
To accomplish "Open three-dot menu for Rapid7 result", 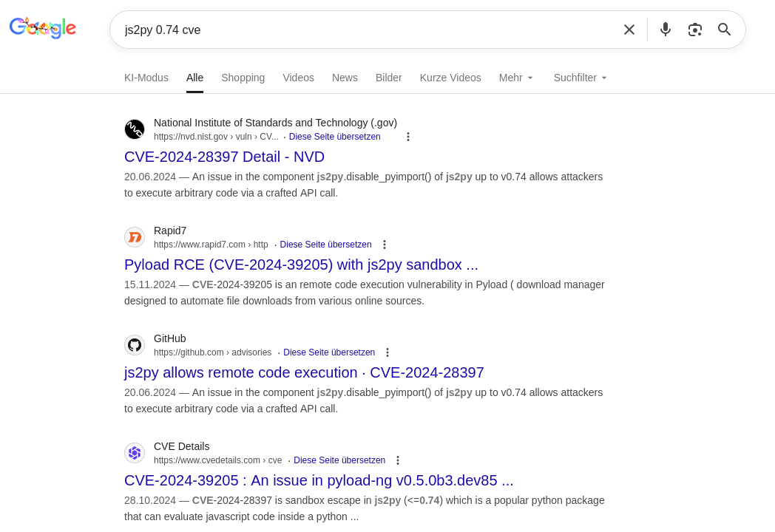I will click(x=384, y=245).
